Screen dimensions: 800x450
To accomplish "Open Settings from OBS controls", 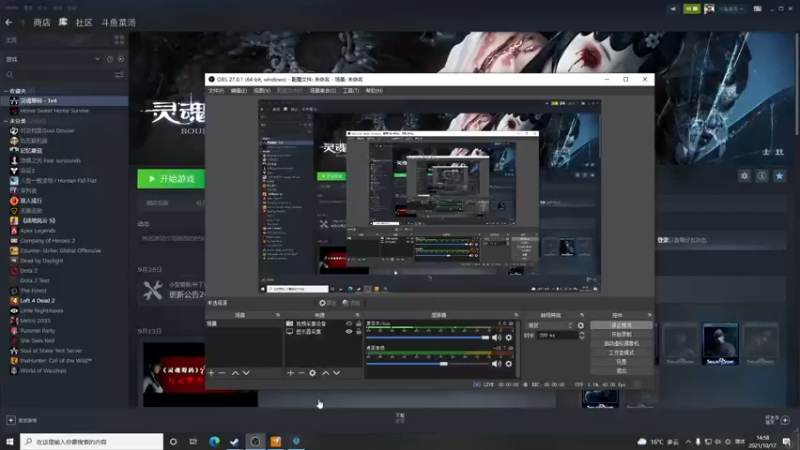I will [621, 362].
